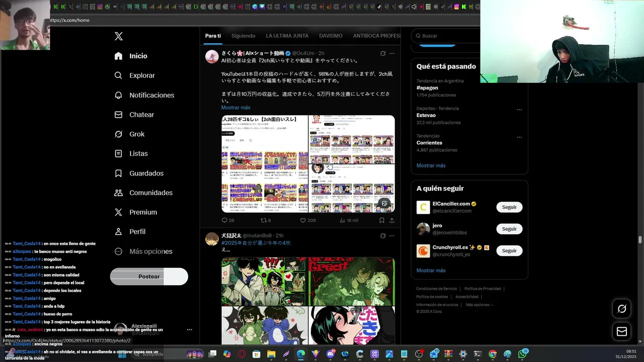Open top-right green manga image in 犬見沢太 tweet
The height and width of the screenshot is (362, 644).
(x=352, y=282)
